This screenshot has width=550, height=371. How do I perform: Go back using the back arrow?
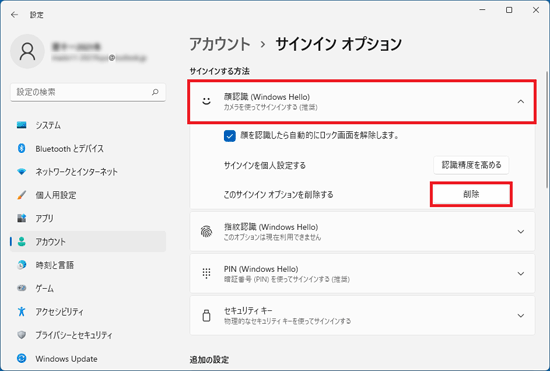14,15
